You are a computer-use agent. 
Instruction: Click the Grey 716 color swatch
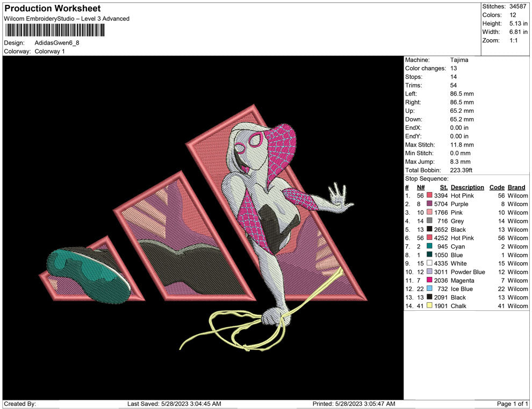tap(429, 221)
